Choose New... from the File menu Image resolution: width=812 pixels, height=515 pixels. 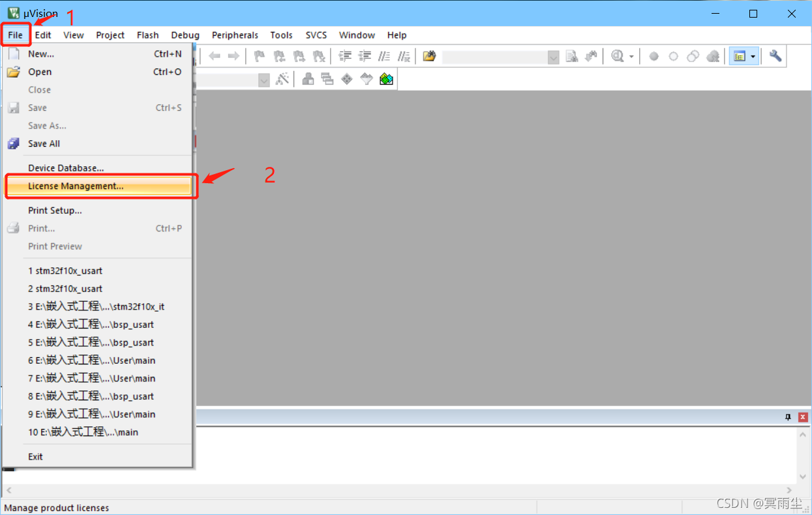97,54
